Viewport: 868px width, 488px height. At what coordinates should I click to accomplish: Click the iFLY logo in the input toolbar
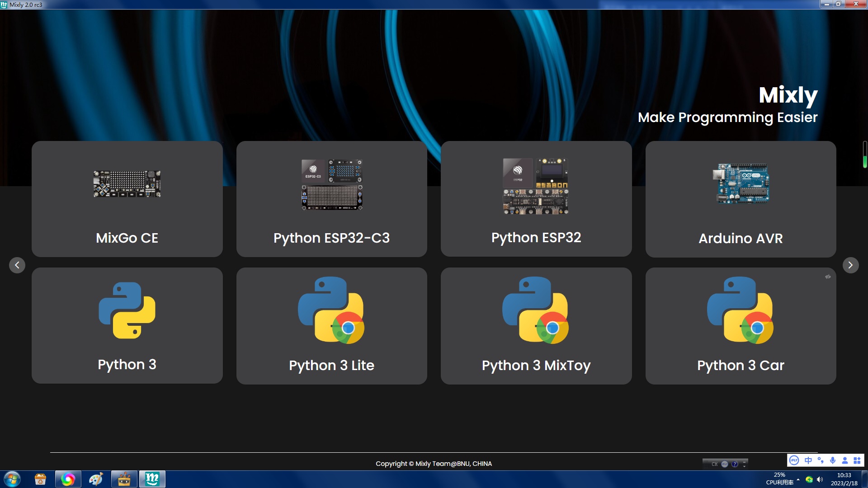coord(794,460)
